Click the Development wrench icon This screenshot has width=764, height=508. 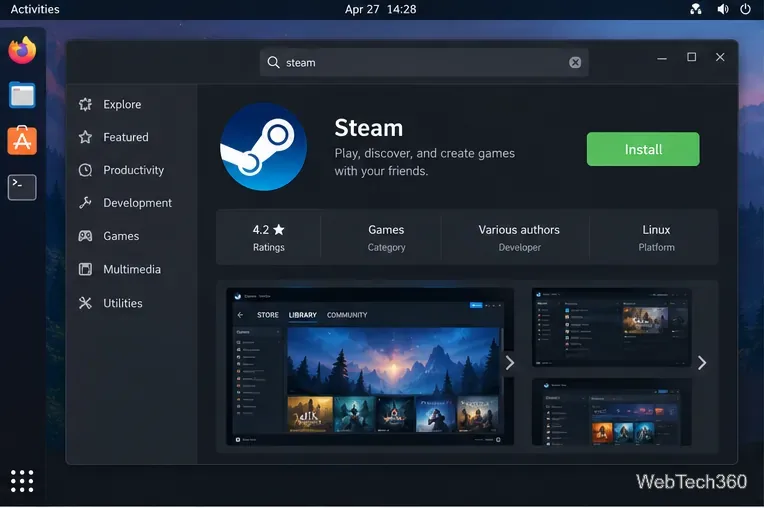[x=85, y=203]
